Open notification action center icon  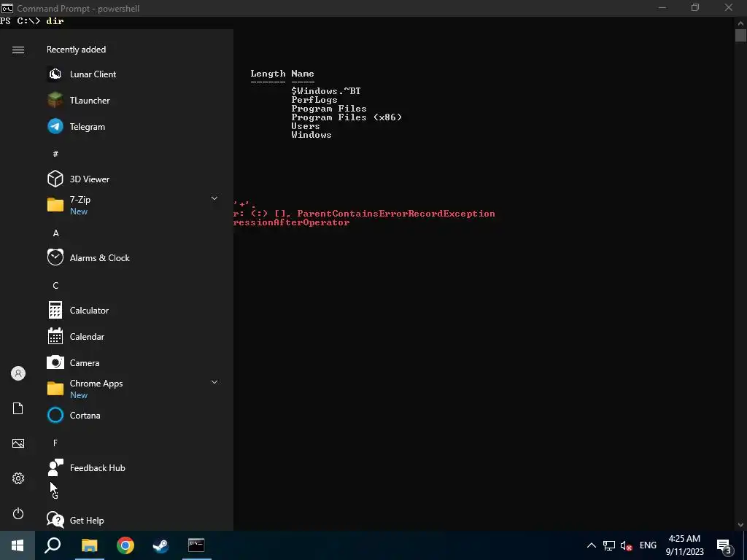pos(724,545)
